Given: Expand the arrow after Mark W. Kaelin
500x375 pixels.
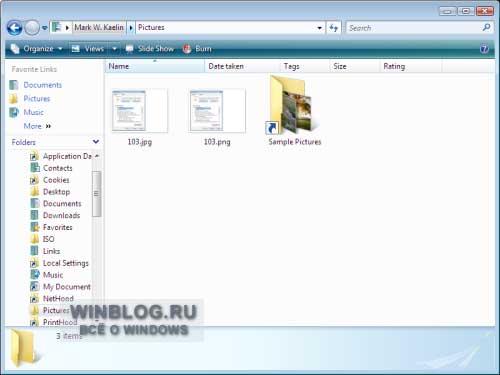Looking at the screenshot, I should tap(131, 28).
